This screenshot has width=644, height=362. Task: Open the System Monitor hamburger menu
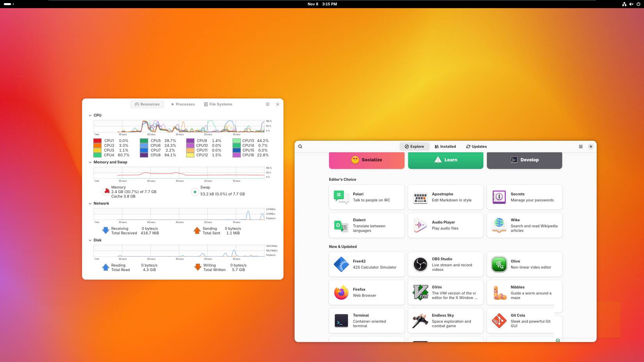(267, 104)
